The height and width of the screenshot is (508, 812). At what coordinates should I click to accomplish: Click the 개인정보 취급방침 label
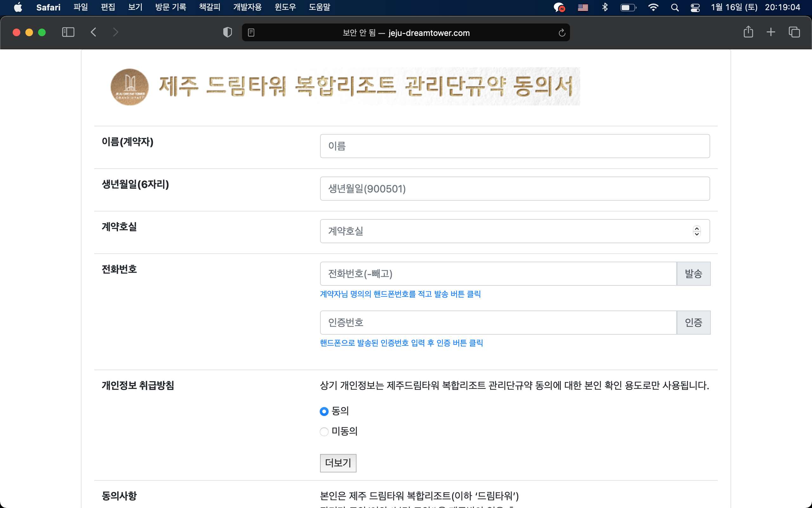pyautogui.click(x=138, y=385)
